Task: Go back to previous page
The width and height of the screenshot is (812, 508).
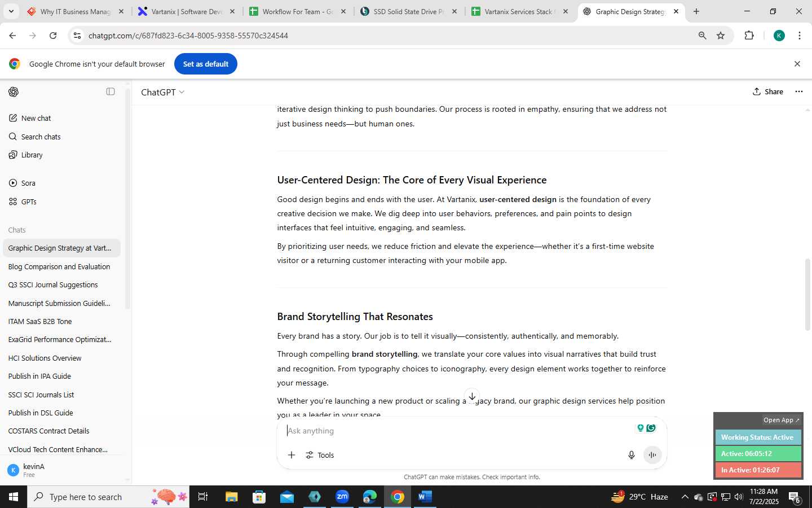Action: tap(12, 36)
